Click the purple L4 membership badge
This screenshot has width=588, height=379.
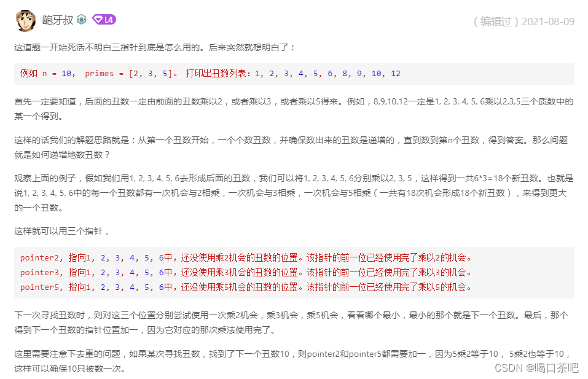(x=104, y=20)
